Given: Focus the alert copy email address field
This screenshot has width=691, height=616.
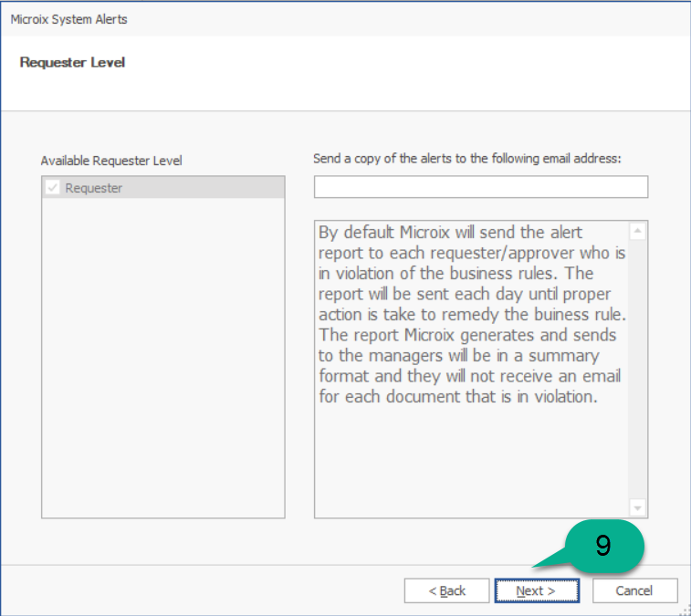Looking at the screenshot, I should tap(480, 187).
